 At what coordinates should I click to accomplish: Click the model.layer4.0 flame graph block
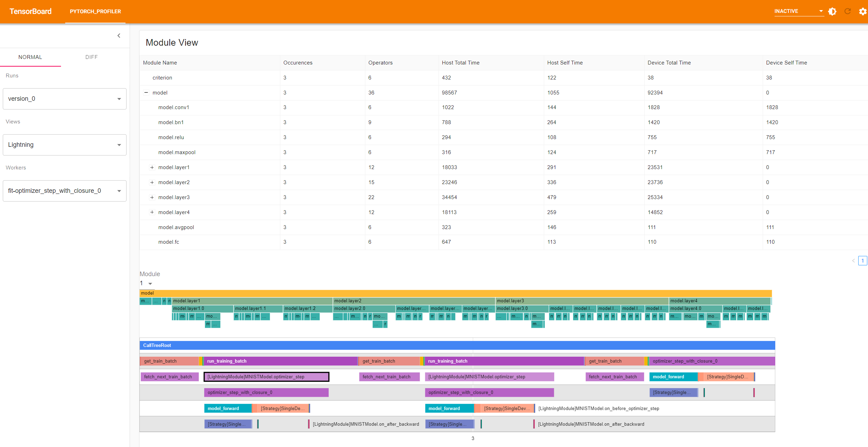coord(695,309)
